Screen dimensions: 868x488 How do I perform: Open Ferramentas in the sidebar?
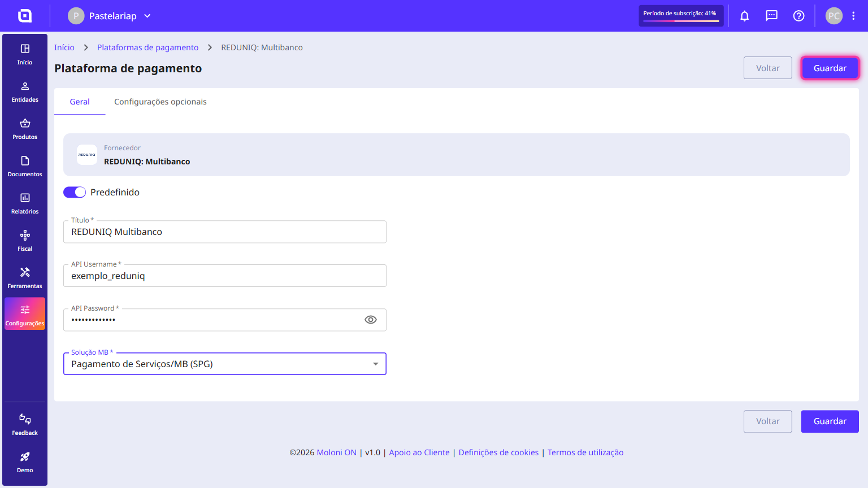pos(25,278)
